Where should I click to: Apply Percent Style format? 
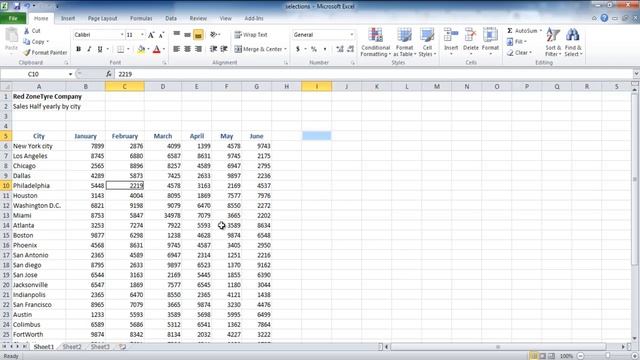pos(313,49)
